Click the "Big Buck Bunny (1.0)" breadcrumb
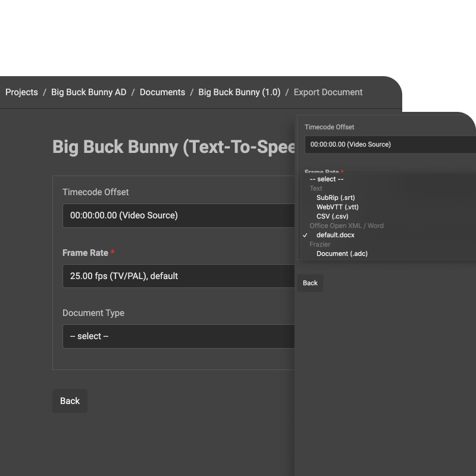 (x=239, y=92)
